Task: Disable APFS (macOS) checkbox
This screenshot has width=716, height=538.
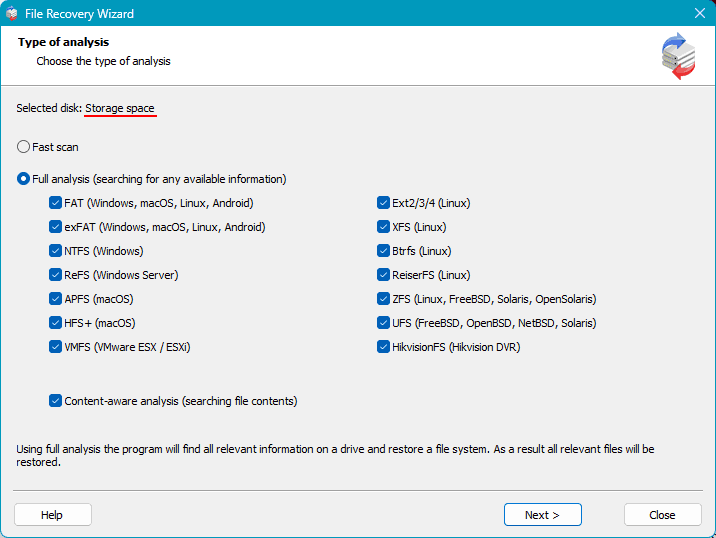Action: [55, 299]
